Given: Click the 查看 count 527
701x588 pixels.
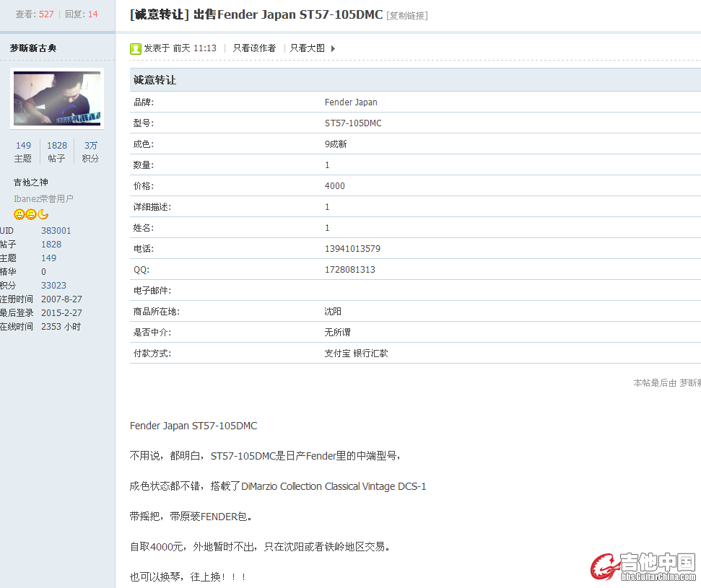Looking at the screenshot, I should [46, 14].
